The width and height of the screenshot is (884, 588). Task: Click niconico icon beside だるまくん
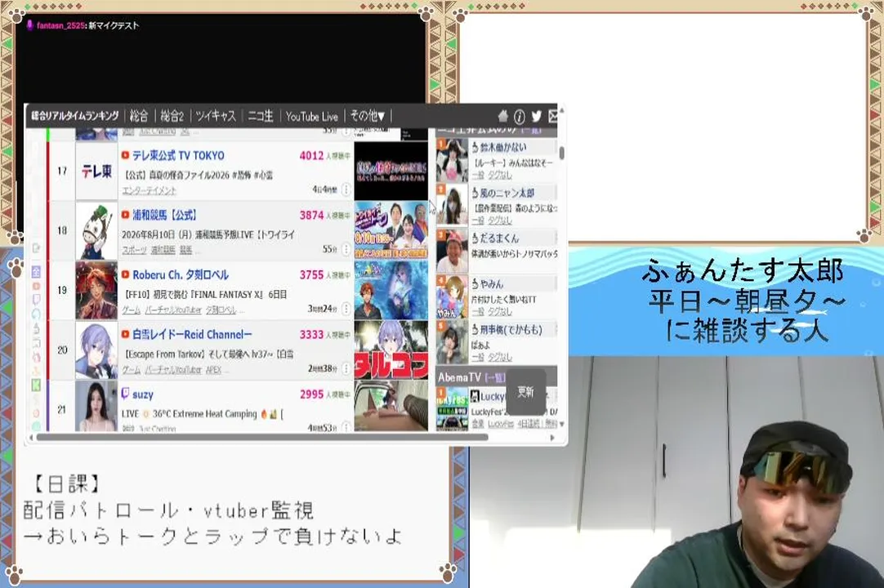pyautogui.click(x=475, y=238)
